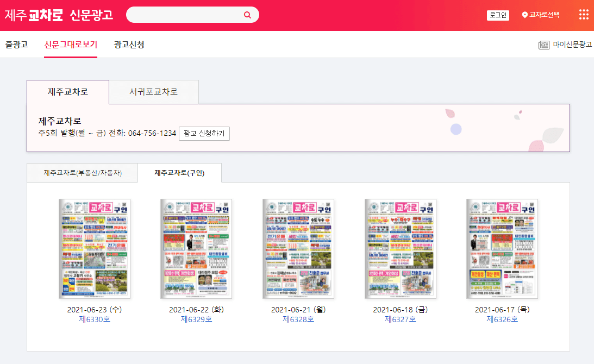Select the 신문그대로보기 menu item

click(70, 46)
